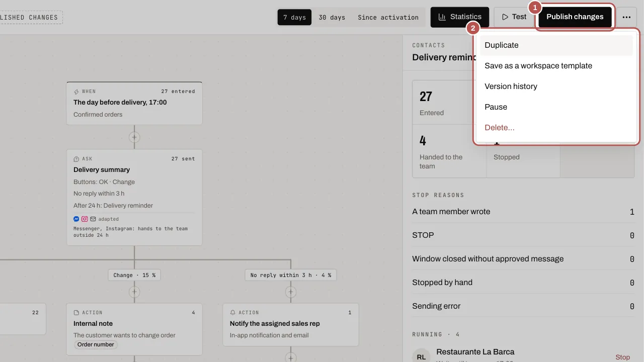This screenshot has height=362, width=644.
Task: Click the Restaurante La Barca contact name
Action: [x=475, y=352]
